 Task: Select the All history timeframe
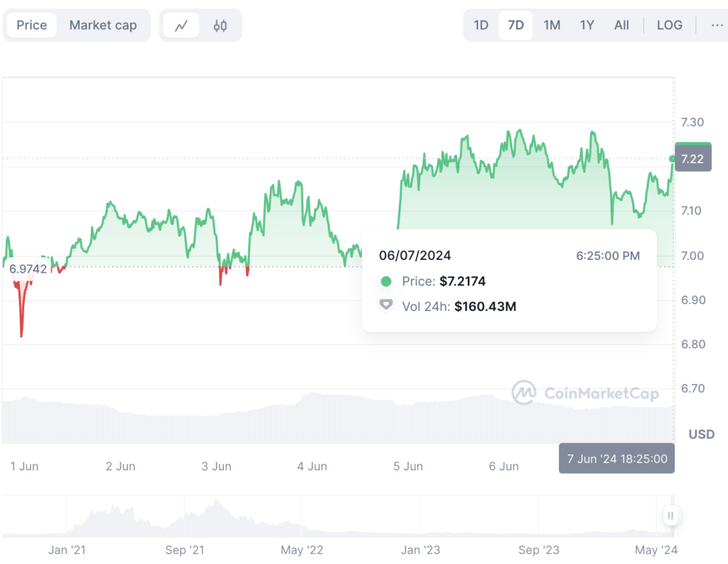(621, 25)
